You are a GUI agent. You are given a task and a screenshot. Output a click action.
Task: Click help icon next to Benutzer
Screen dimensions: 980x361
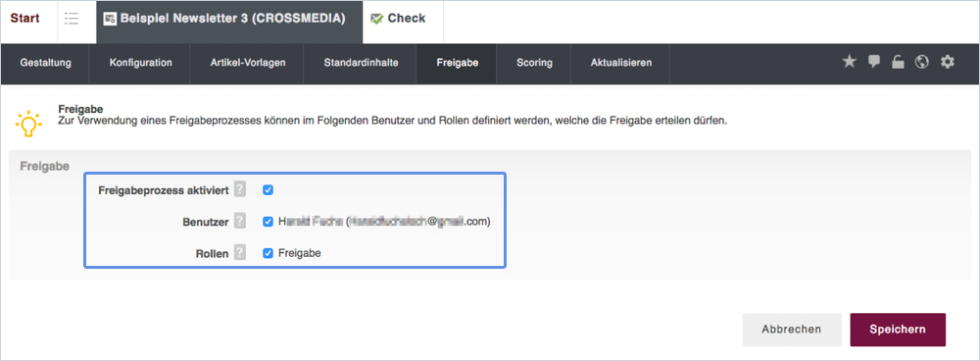click(240, 221)
